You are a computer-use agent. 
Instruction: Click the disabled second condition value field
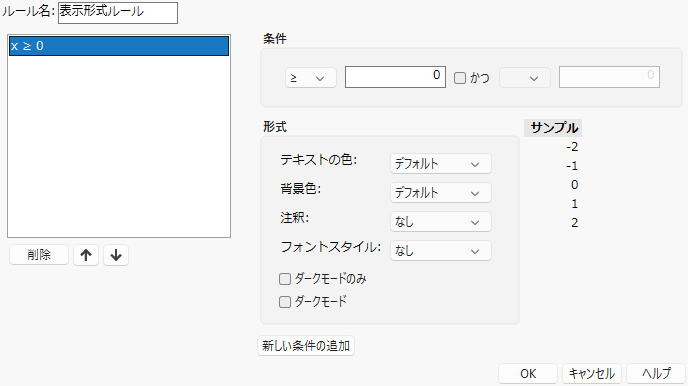609,77
